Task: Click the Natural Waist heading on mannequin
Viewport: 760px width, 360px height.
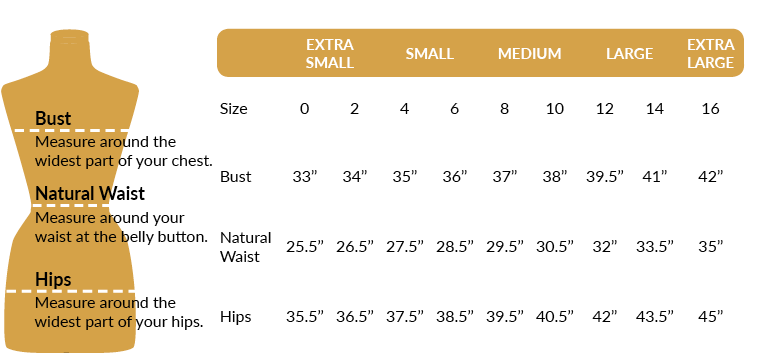Action: [90, 193]
